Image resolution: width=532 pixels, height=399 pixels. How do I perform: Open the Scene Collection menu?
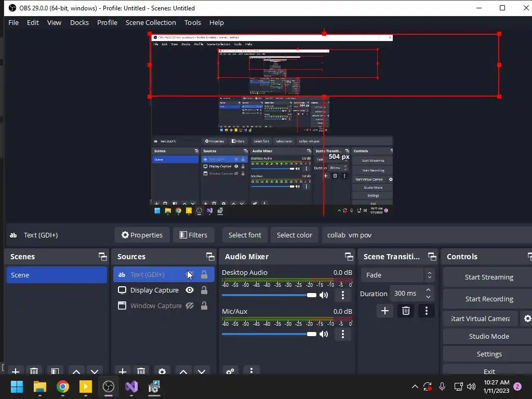pyautogui.click(x=151, y=22)
